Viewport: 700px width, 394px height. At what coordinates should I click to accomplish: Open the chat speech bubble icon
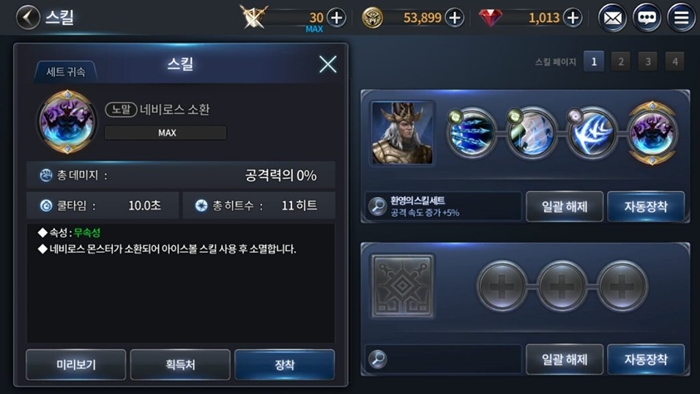pyautogui.click(x=646, y=18)
